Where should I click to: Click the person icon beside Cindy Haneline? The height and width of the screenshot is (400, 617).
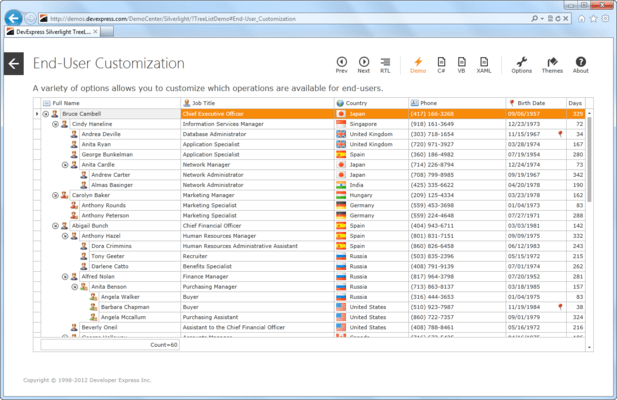pyautogui.click(x=64, y=124)
